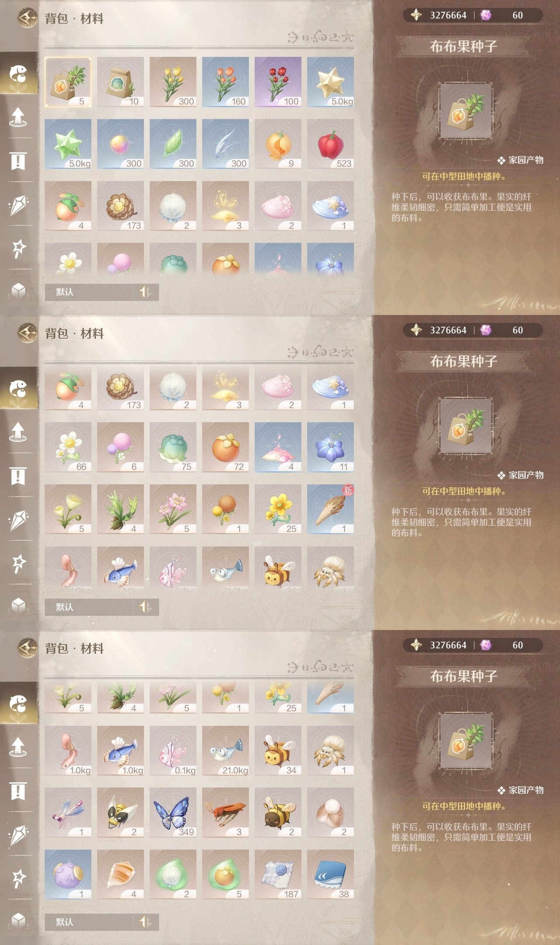Image resolution: width=560 pixels, height=945 pixels.
Task: Open the 默认 sort dropdown in top screen
Action: [89, 292]
